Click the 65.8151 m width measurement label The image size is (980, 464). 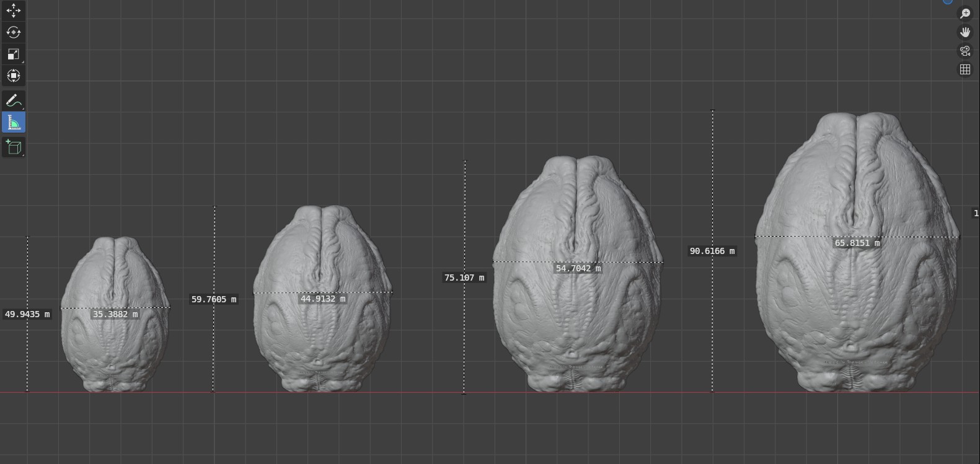857,243
